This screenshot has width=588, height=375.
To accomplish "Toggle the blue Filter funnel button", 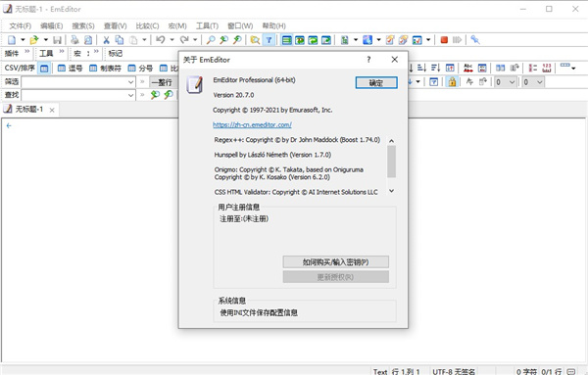I will pos(269,40).
